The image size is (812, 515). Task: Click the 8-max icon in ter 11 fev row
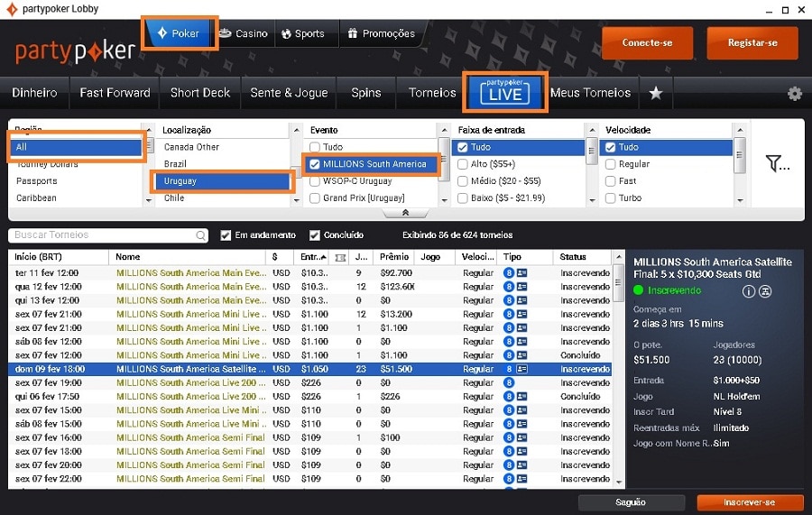[509, 272]
